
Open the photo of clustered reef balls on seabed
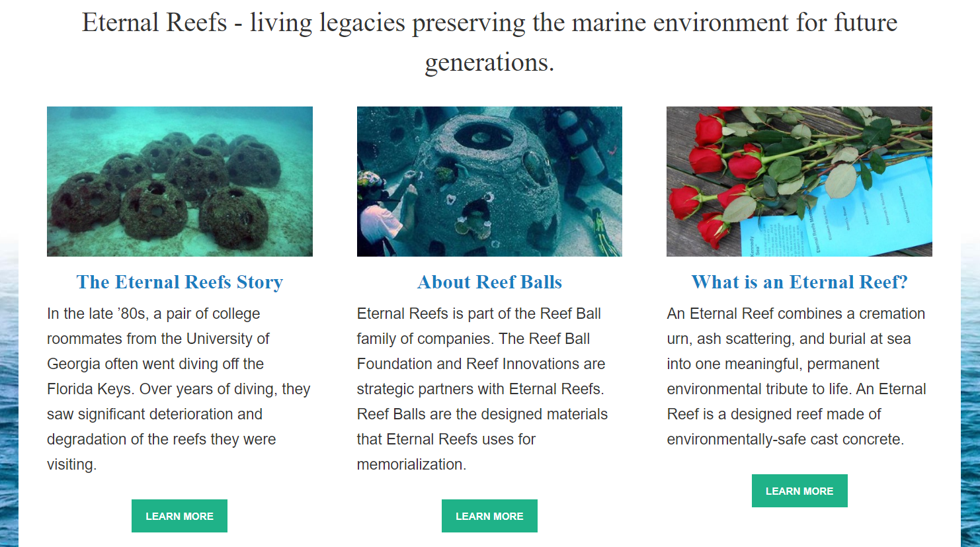coord(180,181)
